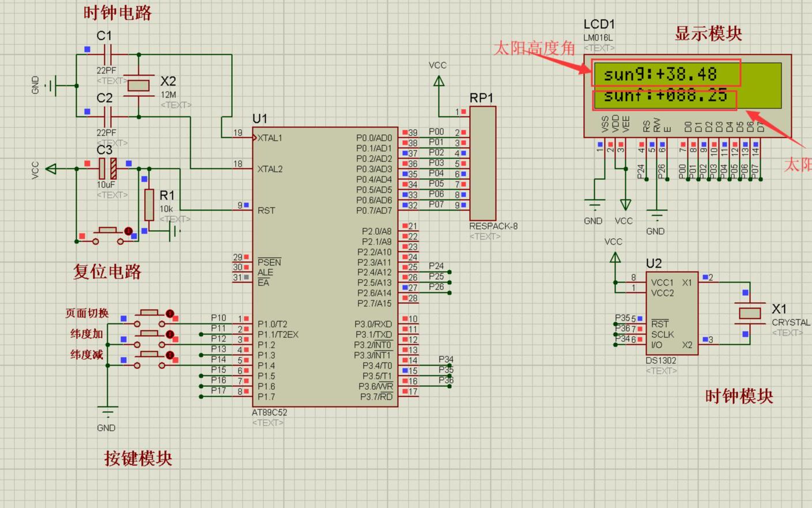Click LCD first line sung:+38.48

(660, 74)
